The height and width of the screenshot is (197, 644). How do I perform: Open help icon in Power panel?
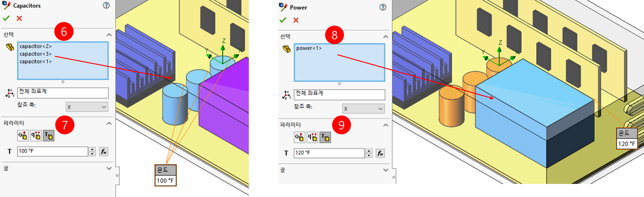point(383,7)
